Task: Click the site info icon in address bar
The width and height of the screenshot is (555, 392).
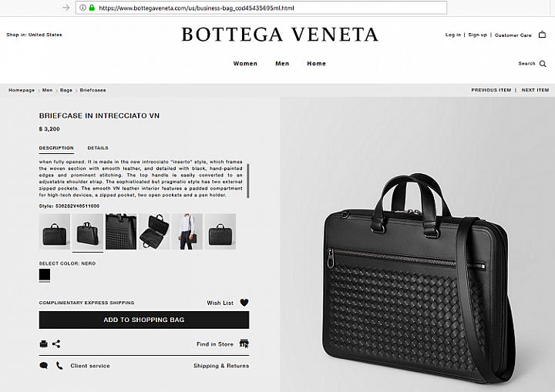Action: point(82,8)
